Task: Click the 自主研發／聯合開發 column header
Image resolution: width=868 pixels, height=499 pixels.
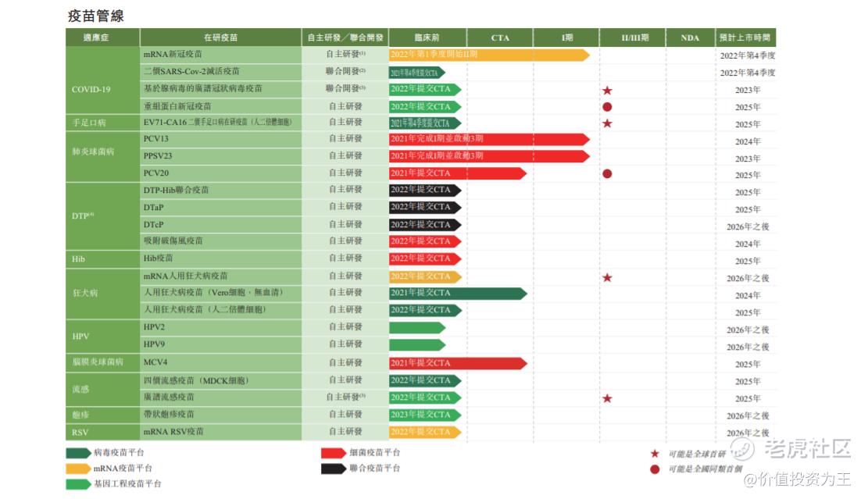Action: (x=345, y=37)
